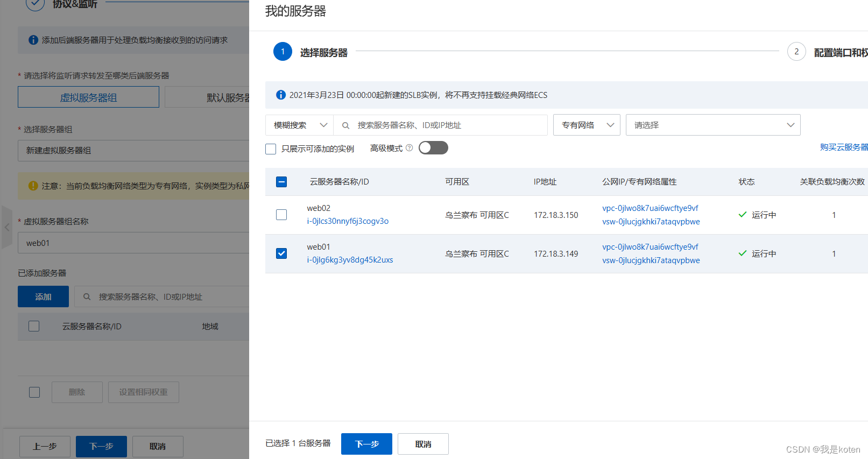This screenshot has height=459, width=868.
Task: Click the step 1 circle for 选择服务器
Action: (283, 52)
